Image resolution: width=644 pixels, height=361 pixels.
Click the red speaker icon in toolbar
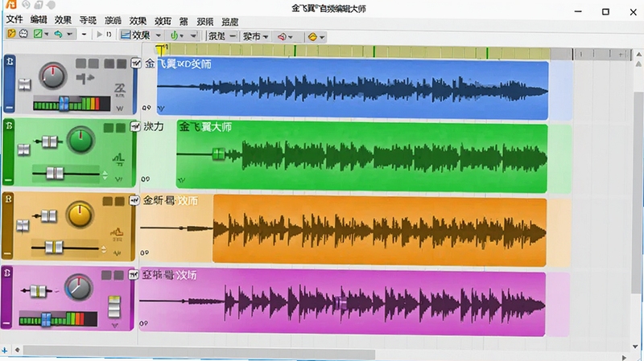[x=281, y=37]
